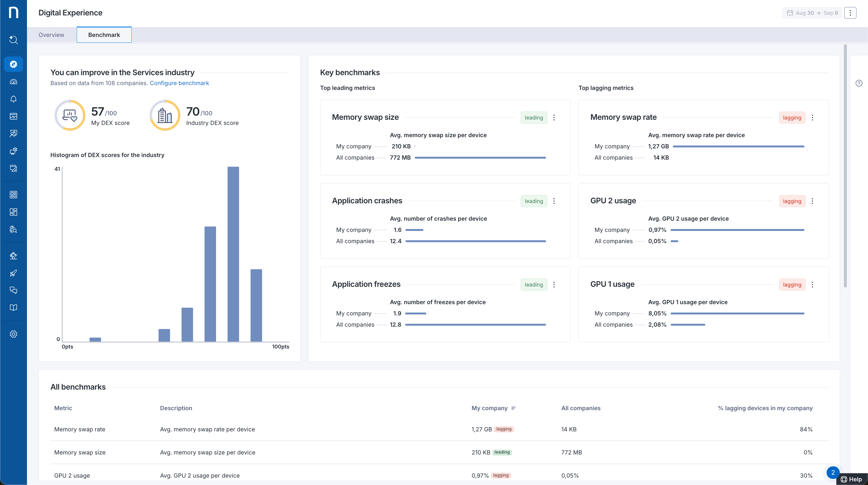Open GPU 2 usage card options menu

click(x=812, y=201)
